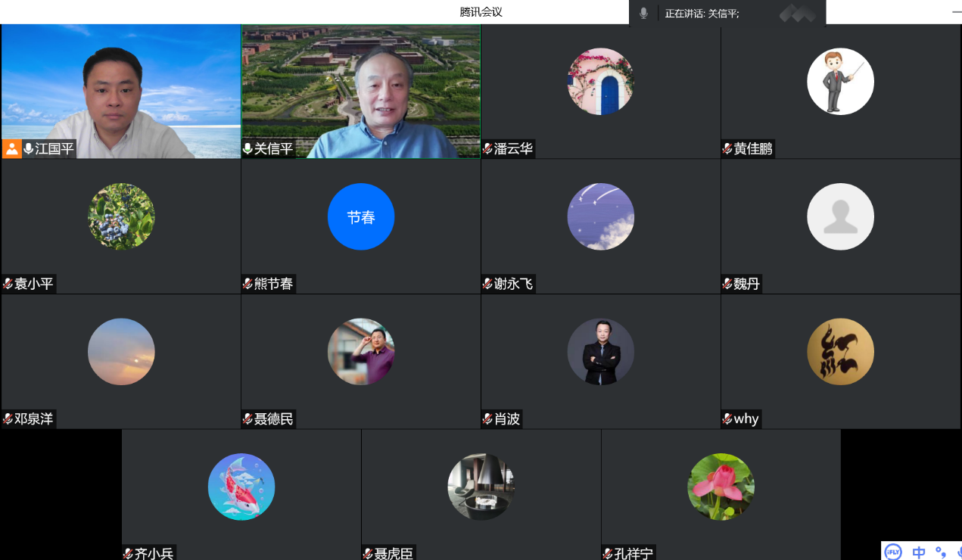Screen dimensions: 962x560
Task: Click 谢永飞's purple sky avatar
Action: (601, 216)
